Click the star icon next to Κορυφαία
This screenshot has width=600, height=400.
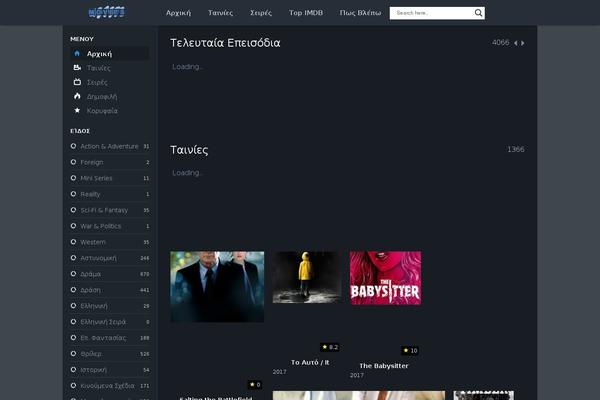coord(77,110)
